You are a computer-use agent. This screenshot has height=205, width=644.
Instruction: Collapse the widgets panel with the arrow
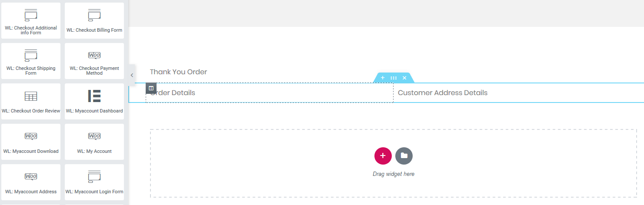click(132, 75)
